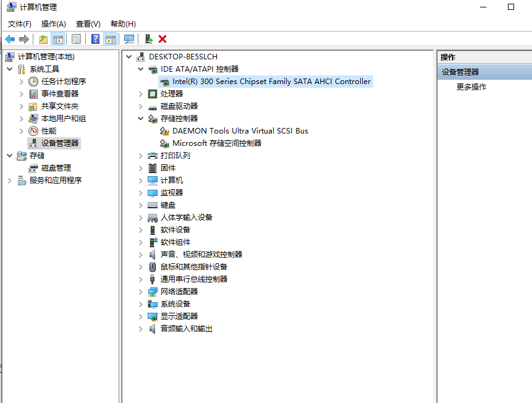532x403 pixels.
Task: Expand the 处理器 device category
Action: 141,94
